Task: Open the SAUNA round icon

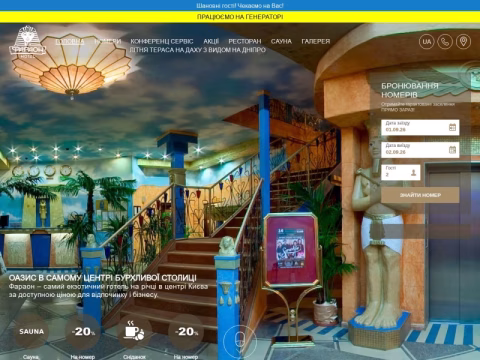Action: click(x=31, y=331)
